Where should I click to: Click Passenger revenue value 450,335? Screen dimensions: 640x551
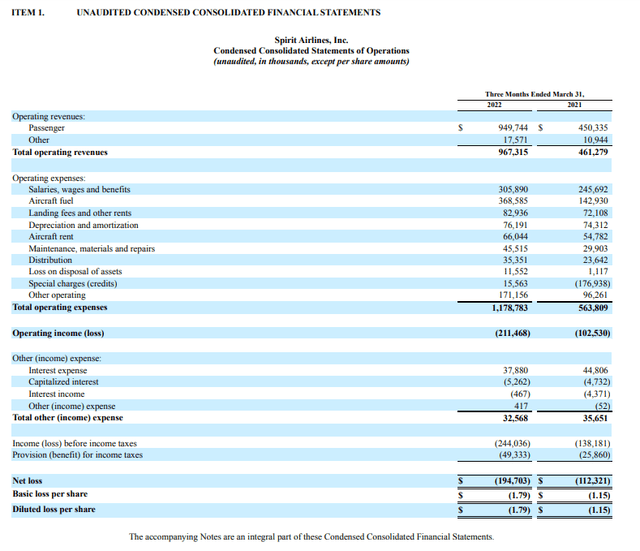593,128
